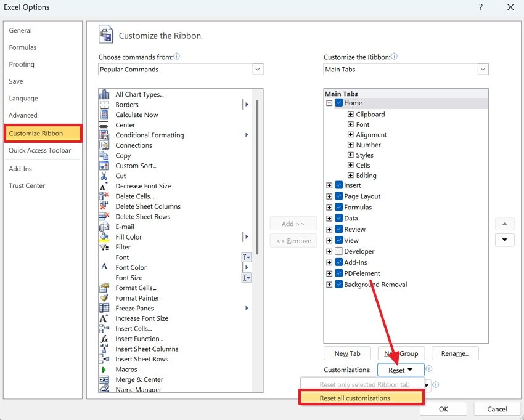Click the Format Cells icon
Screen dimensions: 524x420
(x=104, y=288)
